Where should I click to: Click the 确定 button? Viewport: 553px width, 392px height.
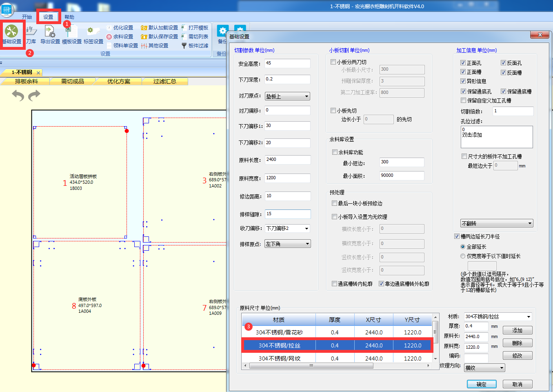coord(482,384)
